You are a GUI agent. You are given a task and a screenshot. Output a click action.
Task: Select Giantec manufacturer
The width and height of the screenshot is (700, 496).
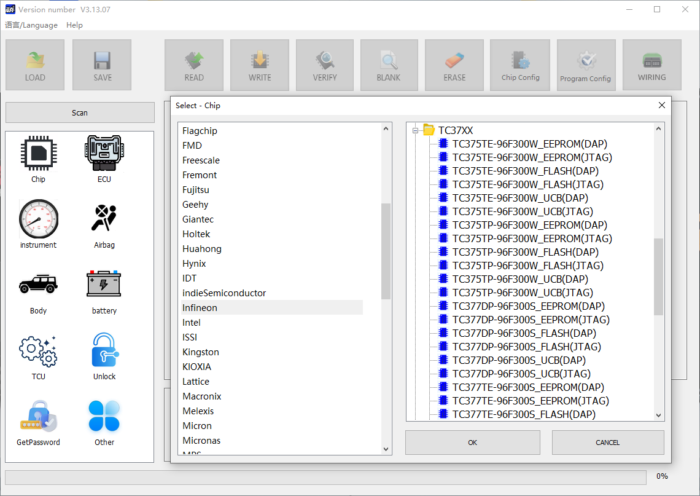[x=198, y=219]
